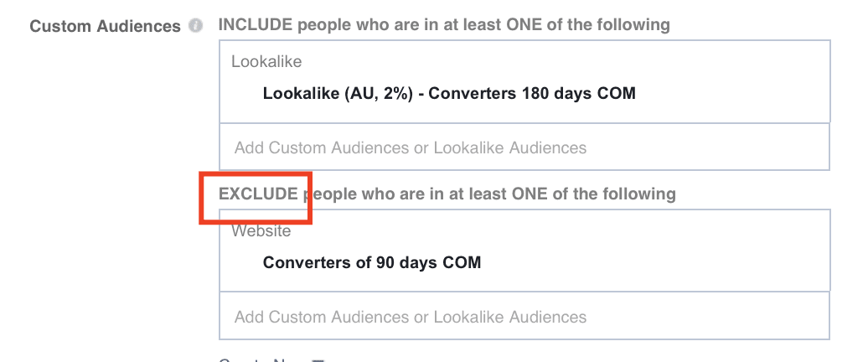Image resolution: width=868 pixels, height=362 pixels.
Task: Click the Website category label
Action: 261,230
